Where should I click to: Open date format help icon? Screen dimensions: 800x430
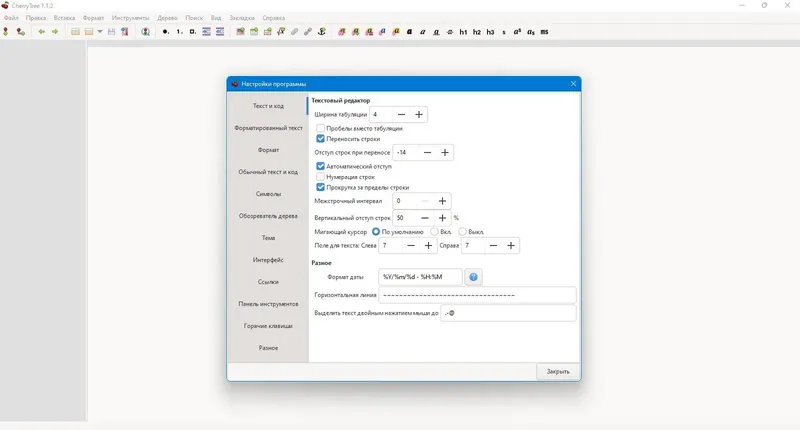(x=473, y=277)
